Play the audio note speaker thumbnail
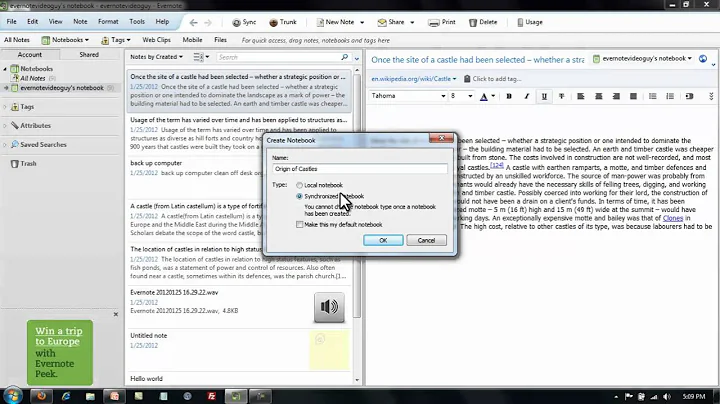This screenshot has width=720, height=404. tap(329, 307)
